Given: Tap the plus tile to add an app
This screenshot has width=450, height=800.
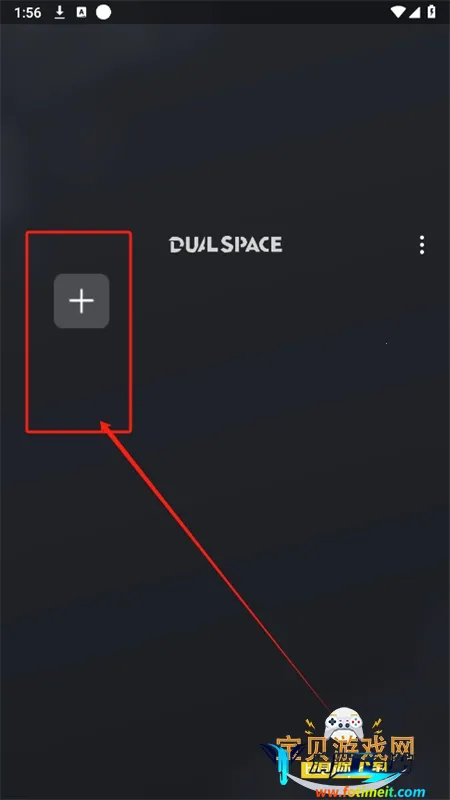Looking at the screenshot, I should pyautogui.click(x=82, y=301).
